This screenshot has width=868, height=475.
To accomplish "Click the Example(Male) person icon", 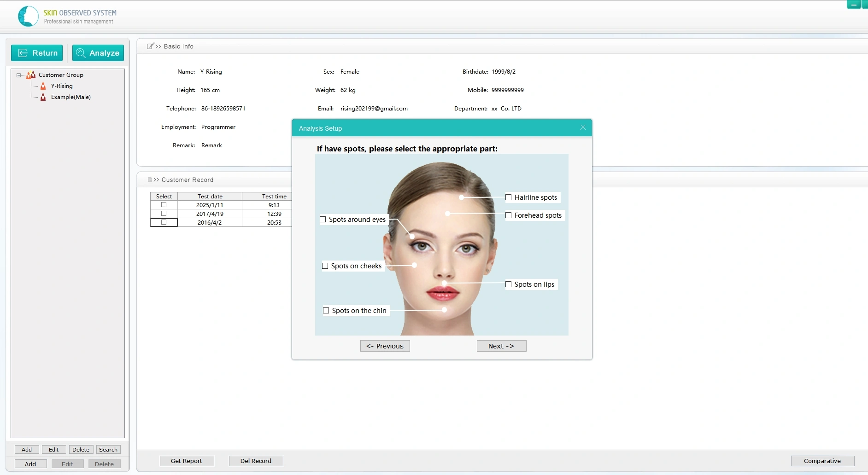I will point(43,97).
